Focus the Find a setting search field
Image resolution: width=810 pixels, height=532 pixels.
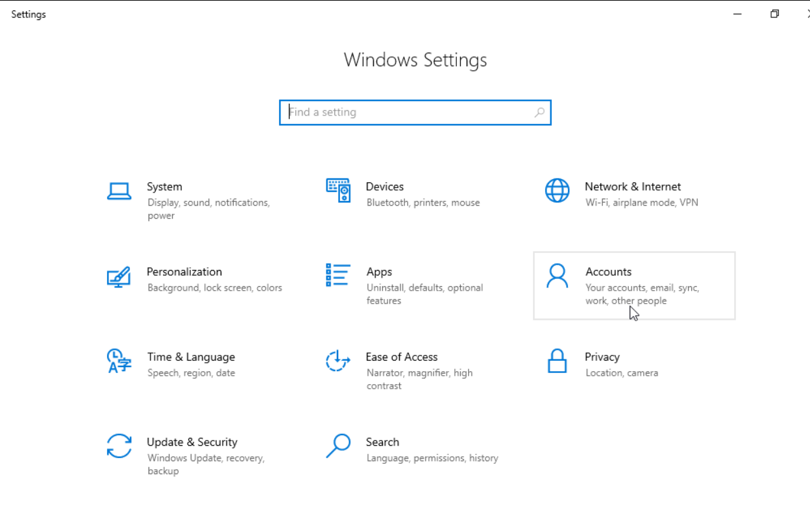(415, 112)
